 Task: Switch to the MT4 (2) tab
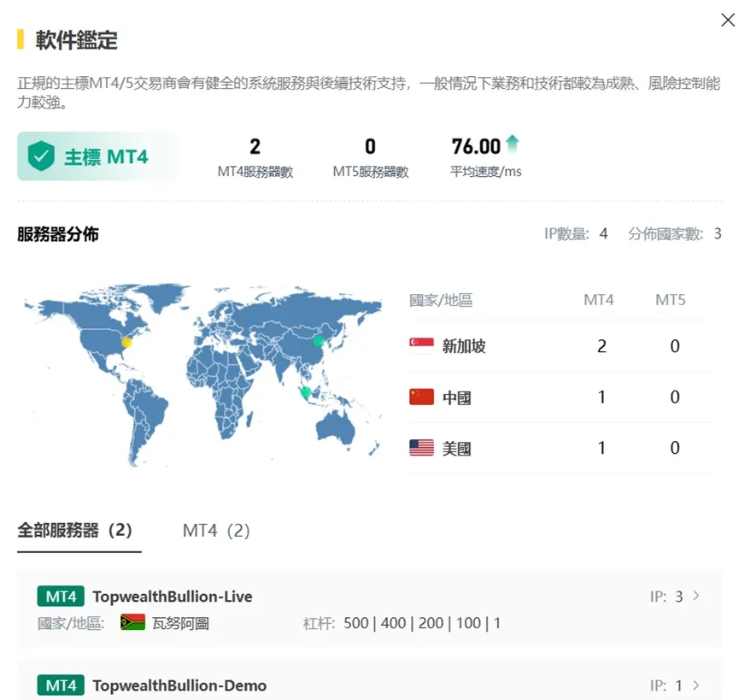(216, 531)
